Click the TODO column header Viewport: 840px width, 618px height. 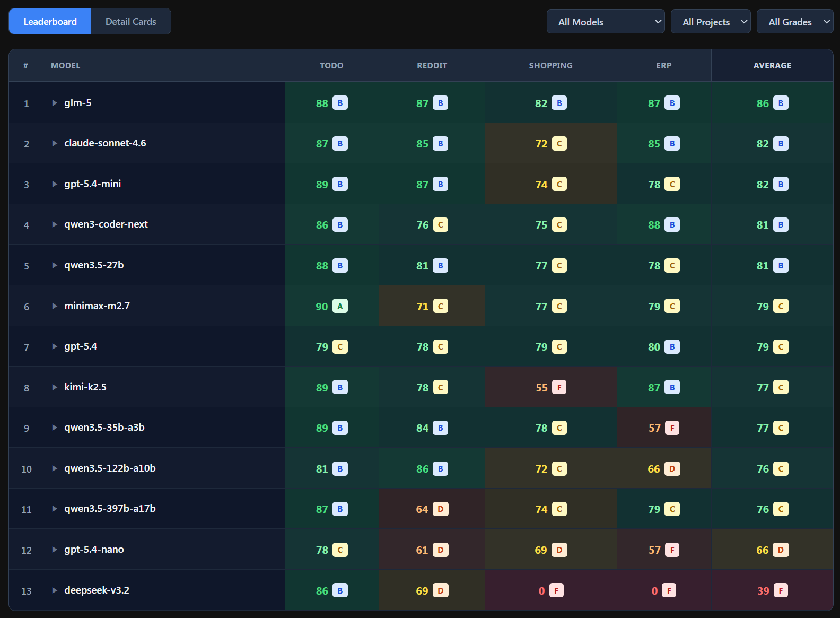331,66
